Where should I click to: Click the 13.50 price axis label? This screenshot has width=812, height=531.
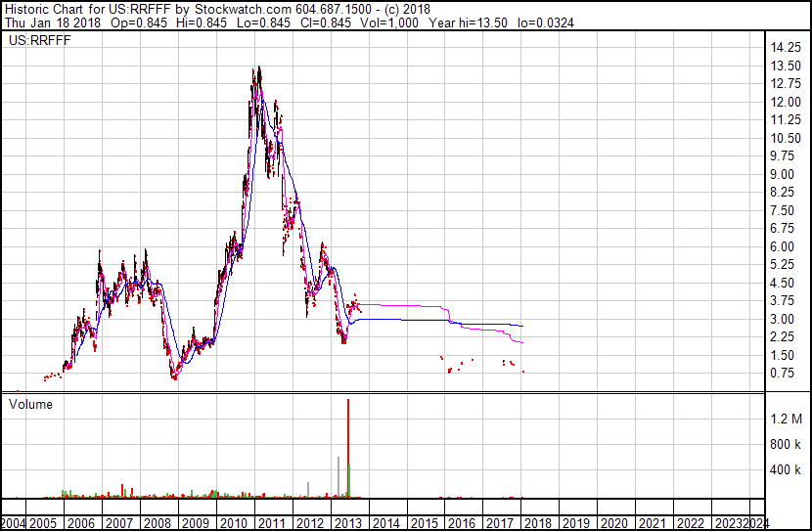point(786,66)
